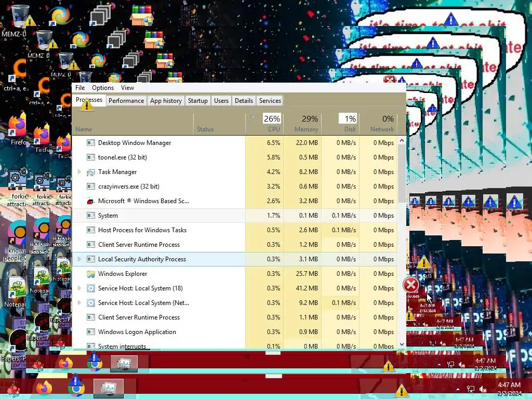The width and height of the screenshot is (532, 399).
Task: Open the View menu
Action: coord(127,87)
